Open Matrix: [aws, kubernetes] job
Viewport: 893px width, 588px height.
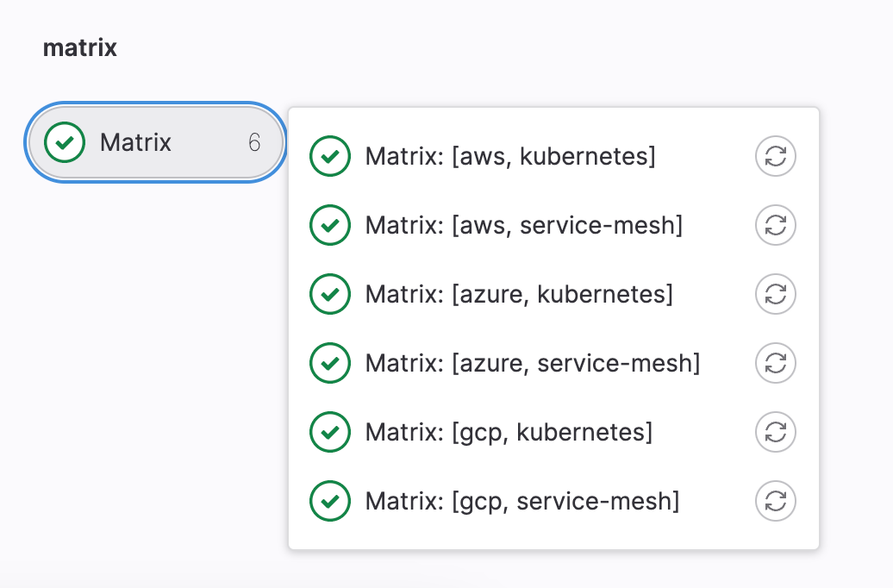tap(510, 157)
